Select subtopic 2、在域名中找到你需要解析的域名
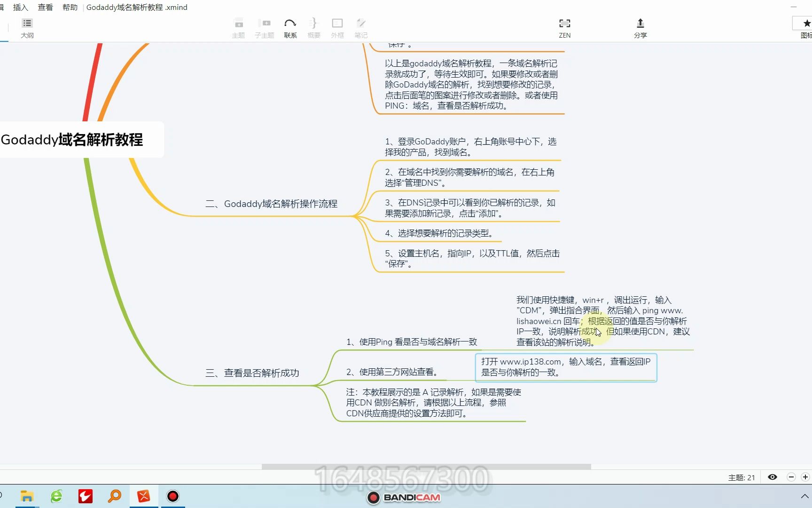The image size is (812, 508). pyautogui.click(x=469, y=177)
